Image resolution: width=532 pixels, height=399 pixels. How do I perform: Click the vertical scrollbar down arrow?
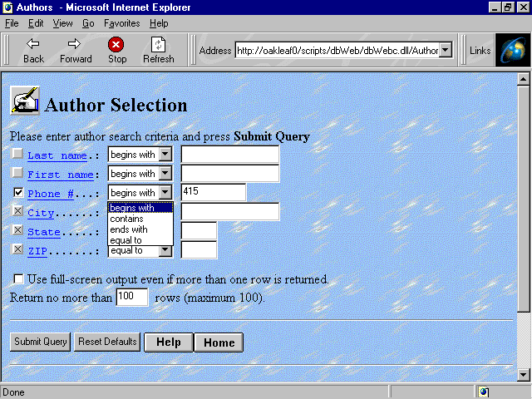pos(523,373)
